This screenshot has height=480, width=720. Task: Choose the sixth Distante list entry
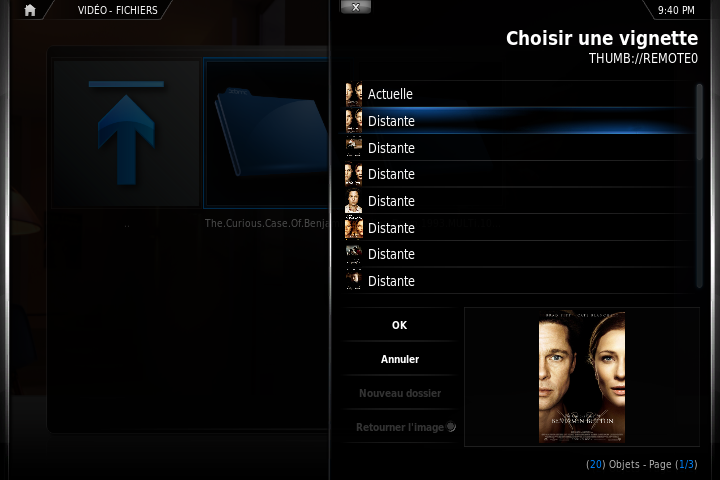point(519,254)
